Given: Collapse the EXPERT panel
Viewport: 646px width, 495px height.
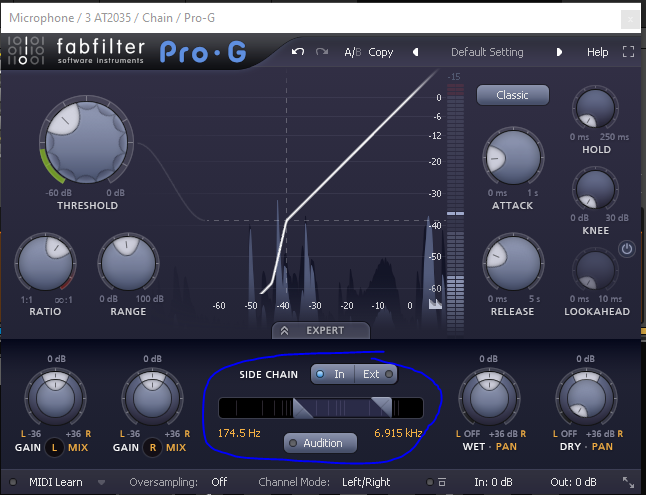Looking at the screenshot, I should click(x=320, y=330).
